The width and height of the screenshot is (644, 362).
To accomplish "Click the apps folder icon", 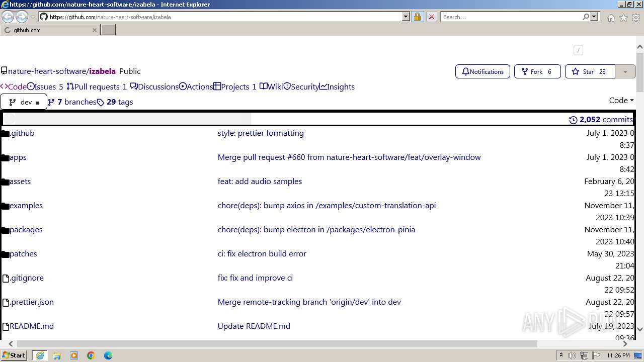I will pyautogui.click(x=6, y=157).
